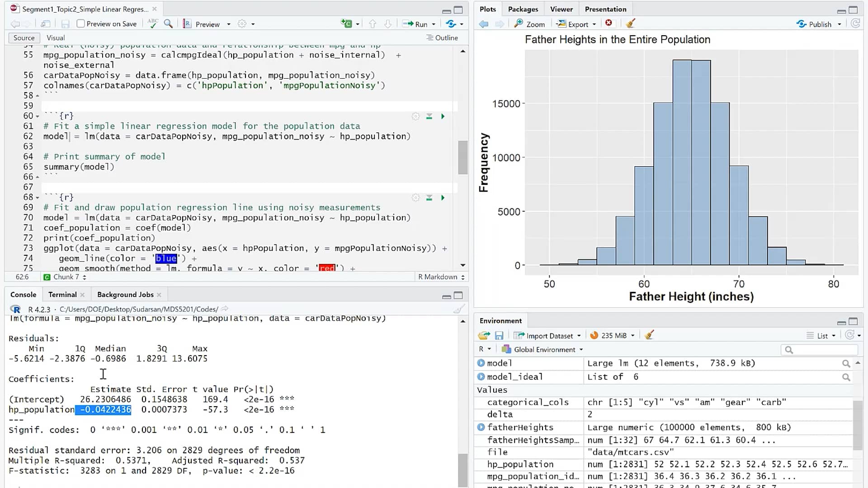This screenshot has height=488, width=868.
Task: Open document settings gear menu
Action: pyautogui.click(x=242, y=24)
